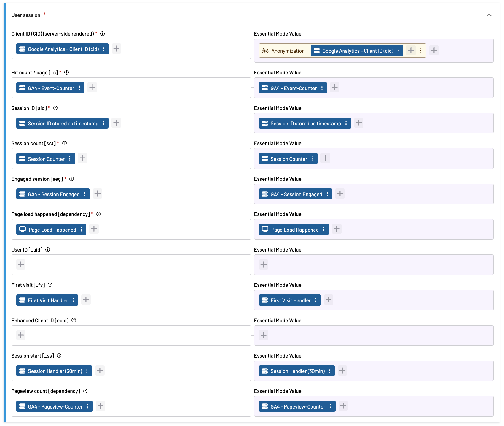Add value after left GA4 - Event-Counter chip
This screenshot has height=426, width=504.
point(92,87)
